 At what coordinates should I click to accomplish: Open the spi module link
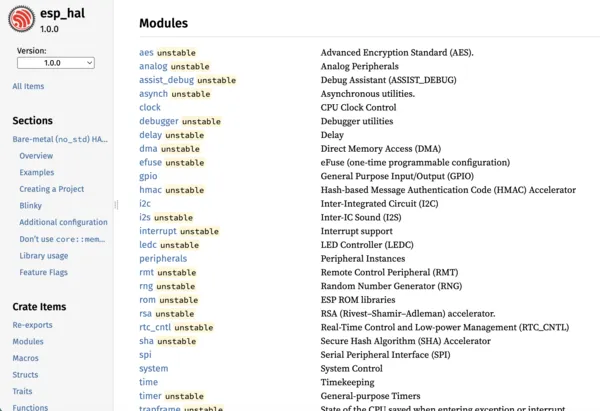(145, 355)
